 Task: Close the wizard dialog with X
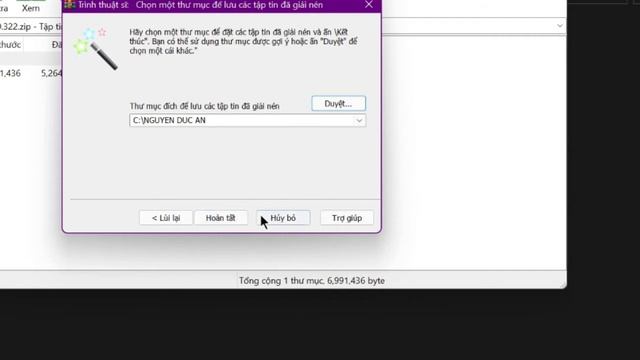pyautogui.click(x=369, y=5)
